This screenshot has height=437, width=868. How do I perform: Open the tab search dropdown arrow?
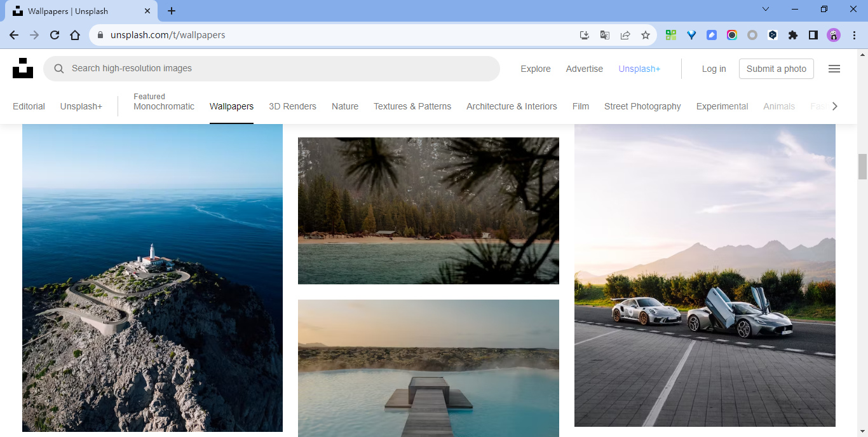point(766,10)
